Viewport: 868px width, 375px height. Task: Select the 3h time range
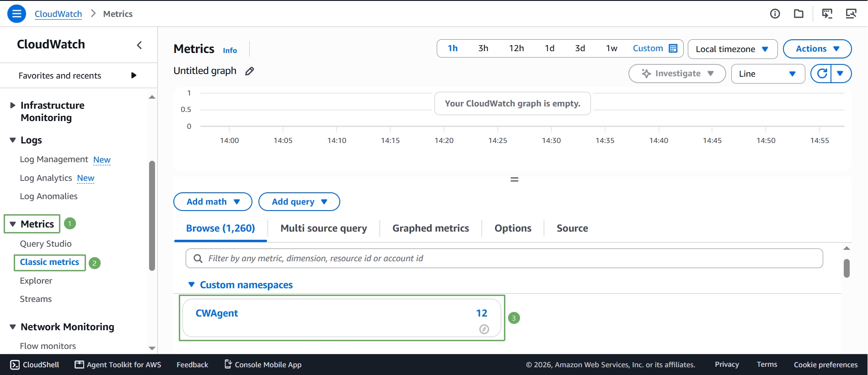483,48
